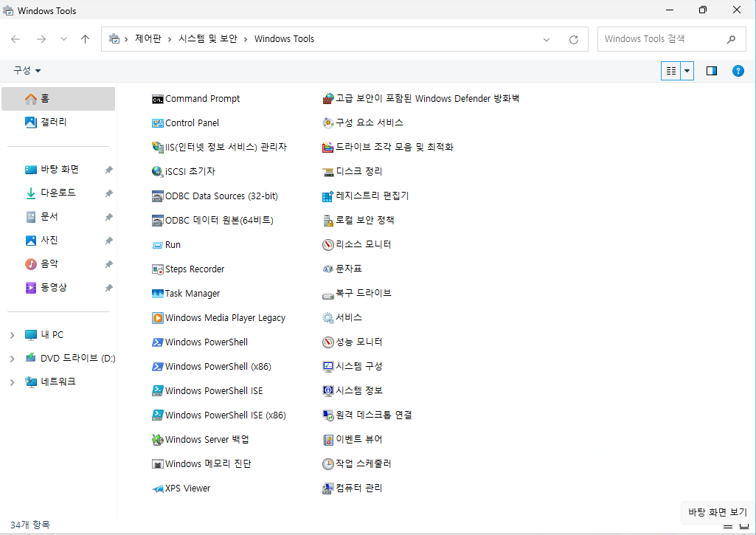Screen dimensions: 756x535
Task: Expand the address bar history dropdown
Action: click(547, 40)
